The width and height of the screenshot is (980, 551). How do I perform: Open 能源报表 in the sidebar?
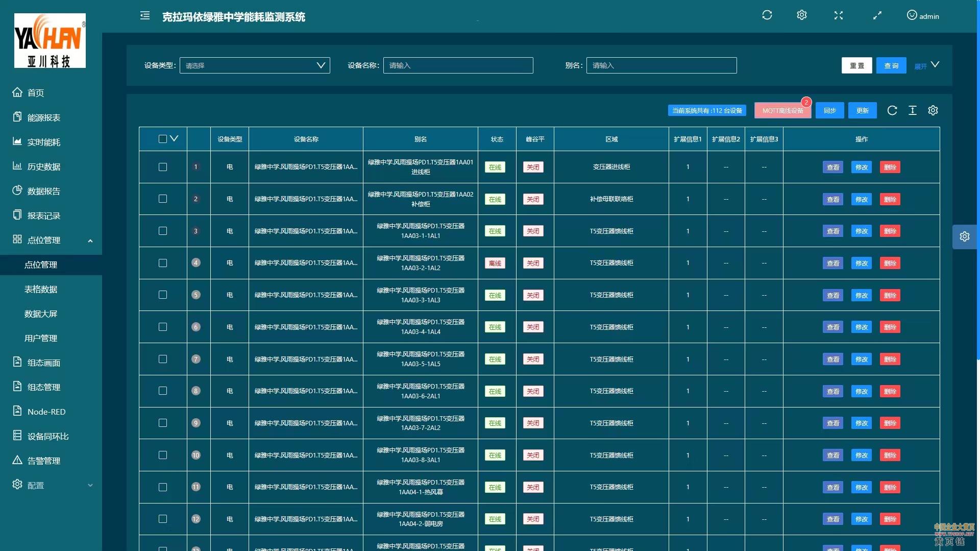coord(44,117)
